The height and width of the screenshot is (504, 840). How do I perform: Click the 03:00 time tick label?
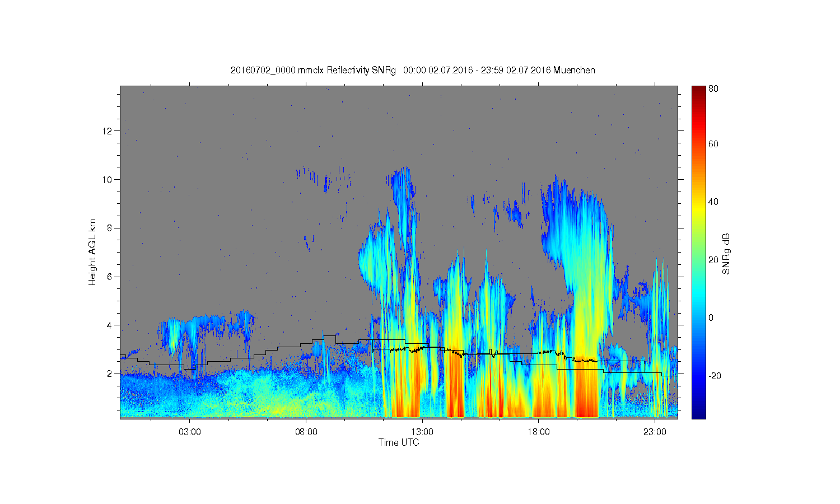(190, 432)
